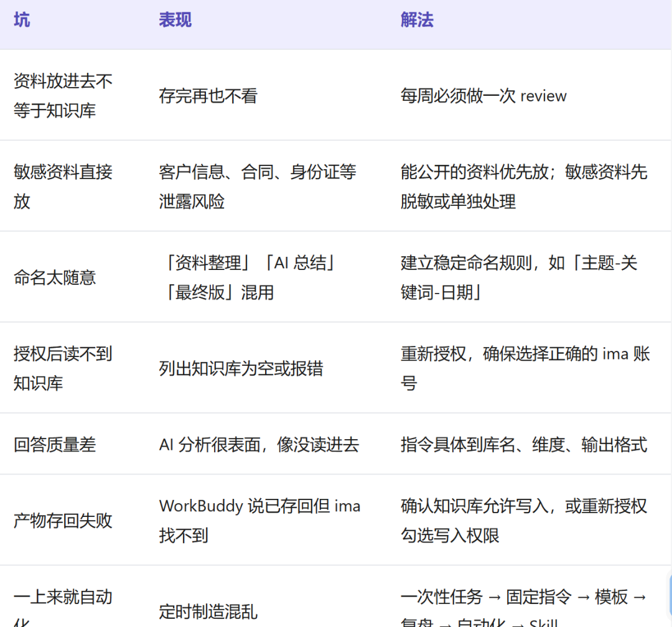Screen dimensions: 672x627
Task: Select the 产物存回失败 row label
Action: (63, 520)
